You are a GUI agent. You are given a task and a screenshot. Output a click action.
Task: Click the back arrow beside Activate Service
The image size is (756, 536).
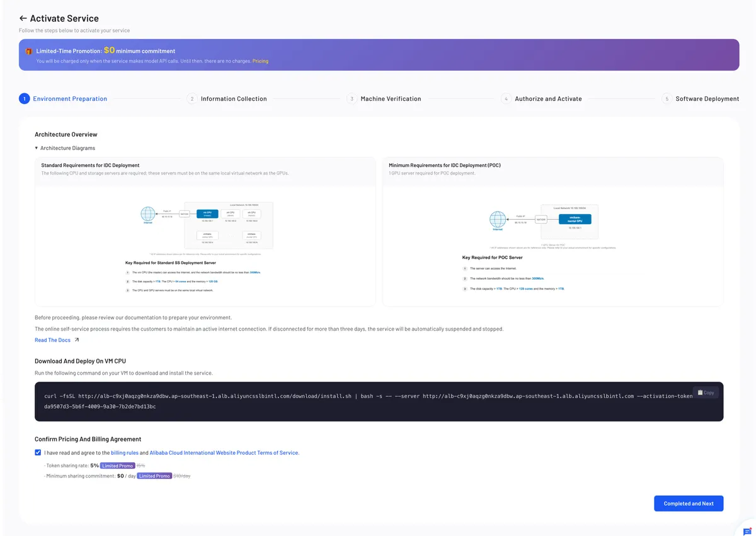[x=23, y=18]
